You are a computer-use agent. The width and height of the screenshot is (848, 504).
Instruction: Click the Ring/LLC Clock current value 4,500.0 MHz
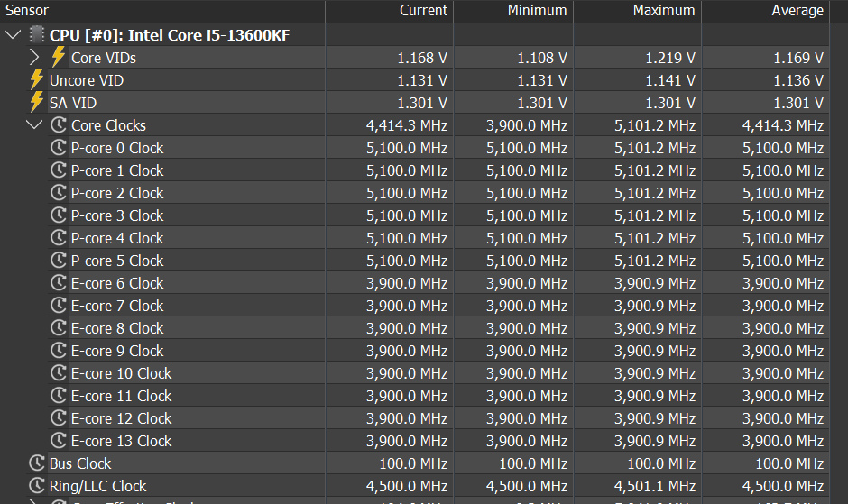click(407, 486)
